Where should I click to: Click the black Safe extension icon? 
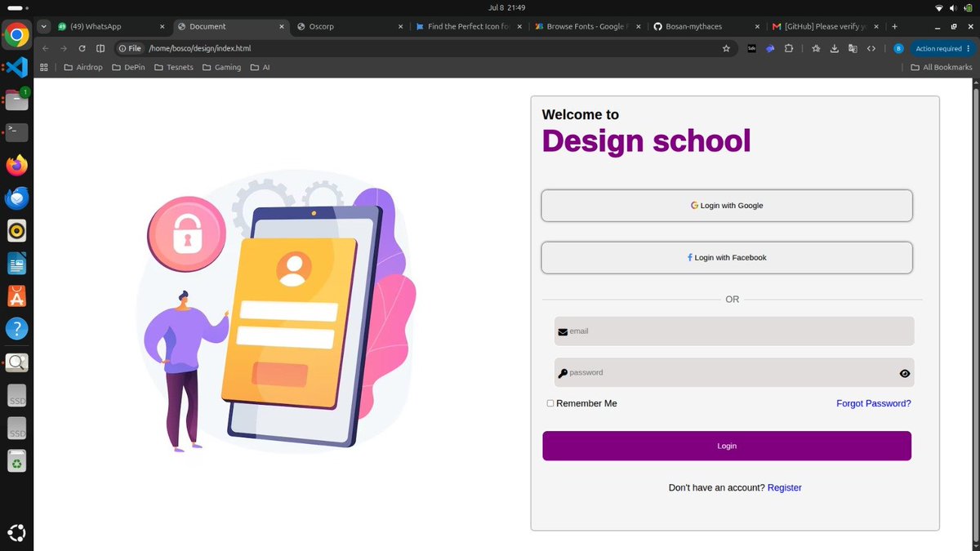coord(752,48)
